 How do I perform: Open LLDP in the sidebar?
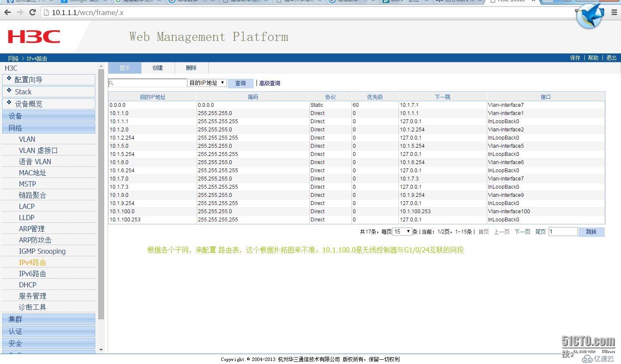click(27, 218)
